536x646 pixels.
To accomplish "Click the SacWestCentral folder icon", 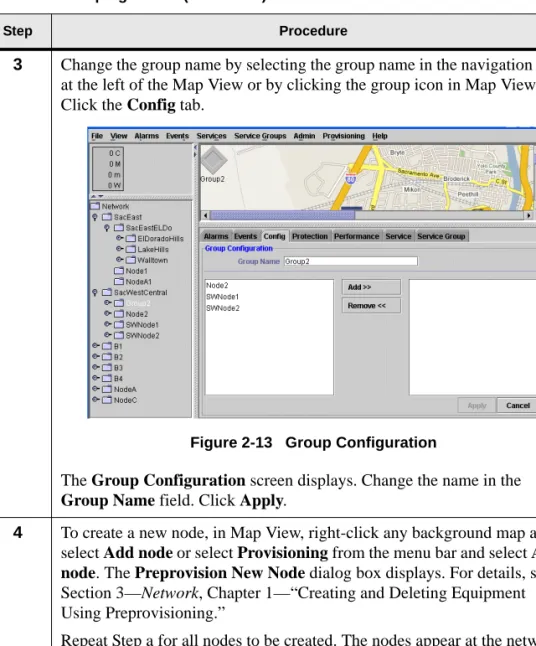I will 107,292.
